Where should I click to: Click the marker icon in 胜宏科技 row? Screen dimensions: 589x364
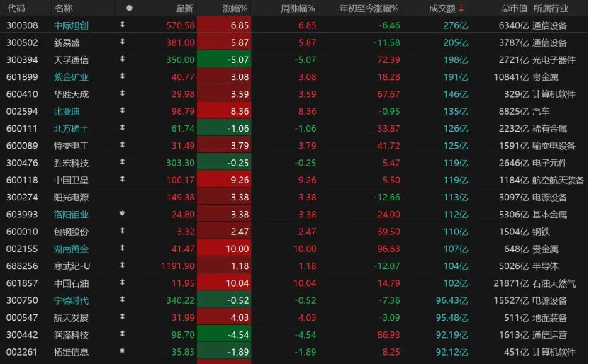122,162
